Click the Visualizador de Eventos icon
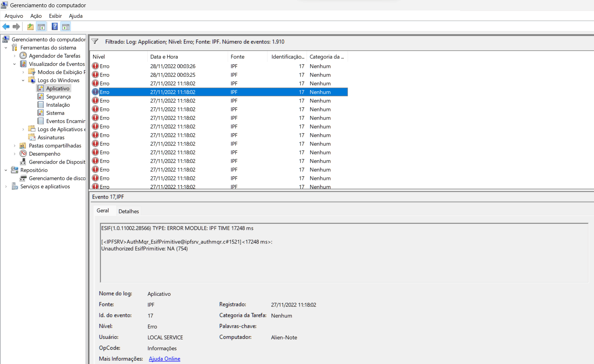Image resolution: width=594 pixels, height=364 pixels. tap(23, 64)
